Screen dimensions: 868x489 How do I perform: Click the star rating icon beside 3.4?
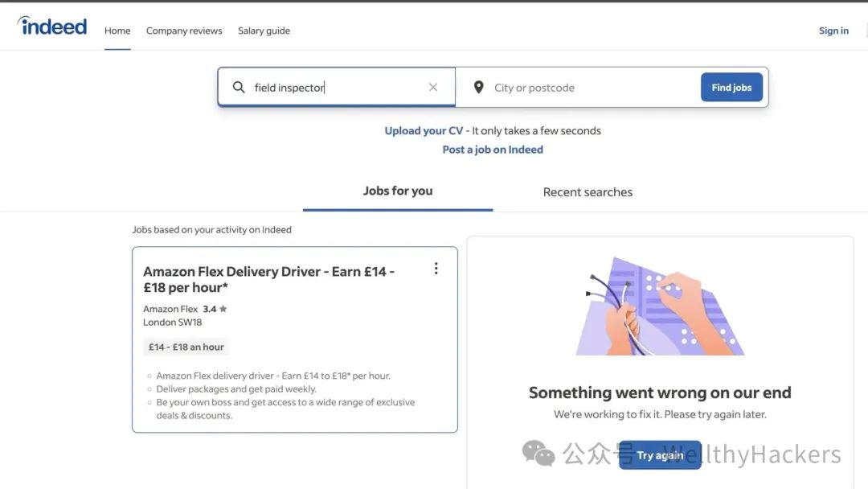tap(223, 309)
